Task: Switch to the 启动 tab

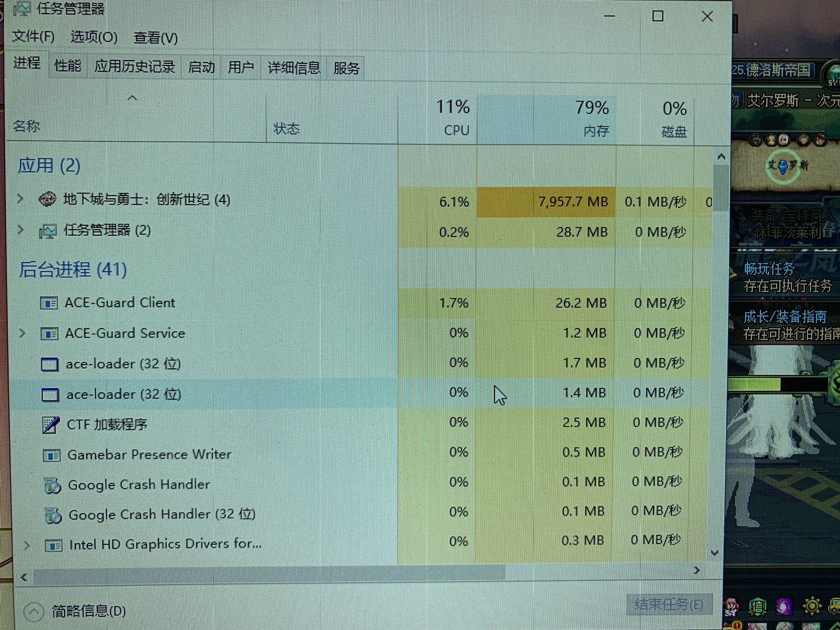Action: (x=201, y=67)
